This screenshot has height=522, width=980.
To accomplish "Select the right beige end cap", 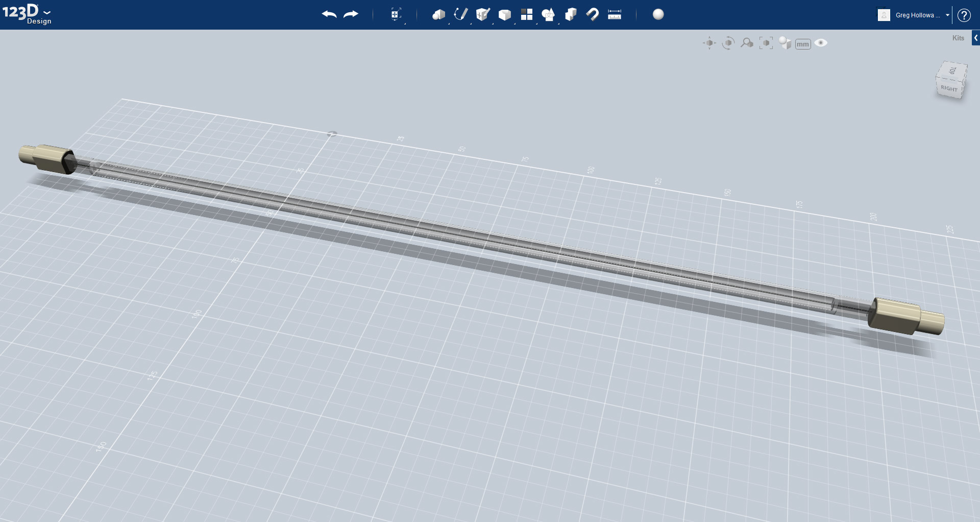I will pos(906,317).
